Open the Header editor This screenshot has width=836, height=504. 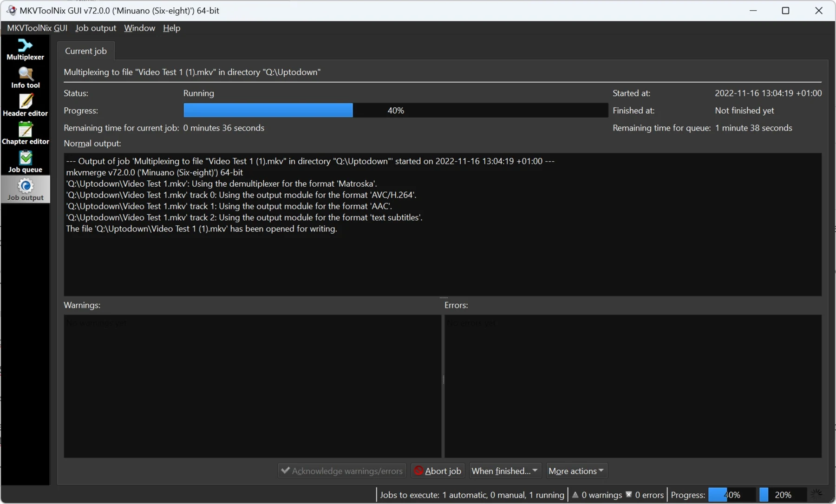point(25,105)
